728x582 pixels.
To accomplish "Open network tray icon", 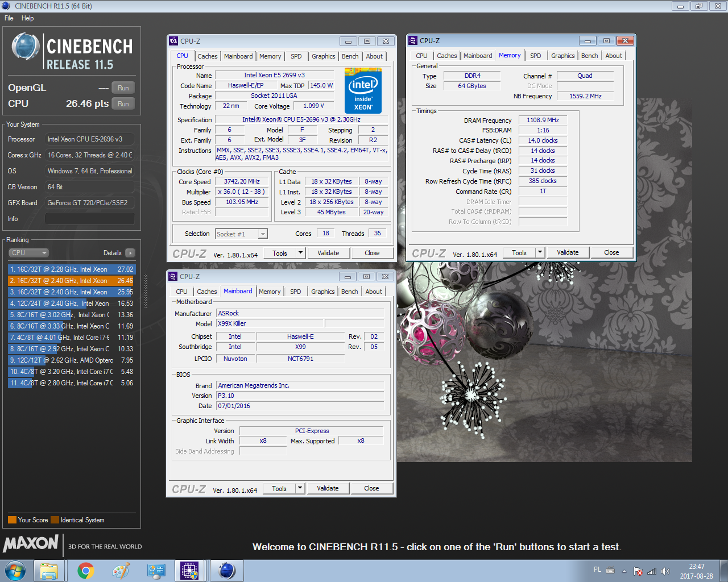I will (652, 571).
